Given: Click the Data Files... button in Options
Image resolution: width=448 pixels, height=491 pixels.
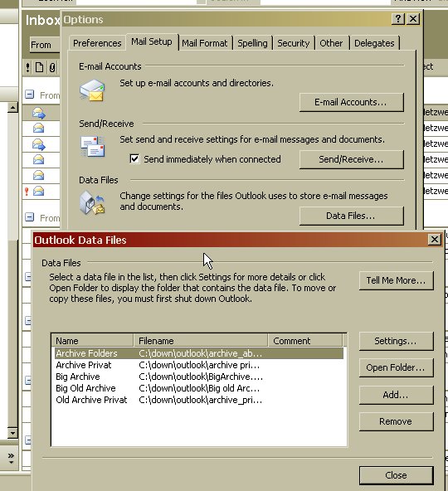Looking at the screenshot, I should click(351, 216).
